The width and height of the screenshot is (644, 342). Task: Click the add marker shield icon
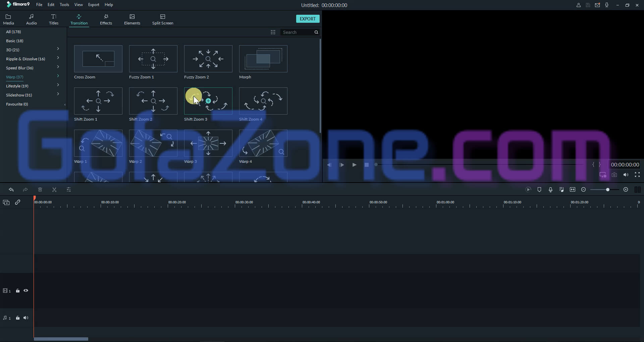[539, 190]
